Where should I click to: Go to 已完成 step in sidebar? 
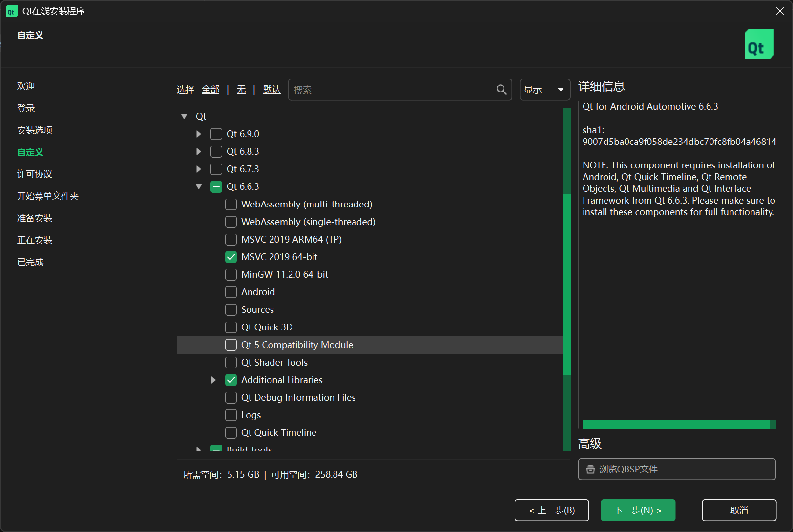pyautogui.click(x=30, y=262)
